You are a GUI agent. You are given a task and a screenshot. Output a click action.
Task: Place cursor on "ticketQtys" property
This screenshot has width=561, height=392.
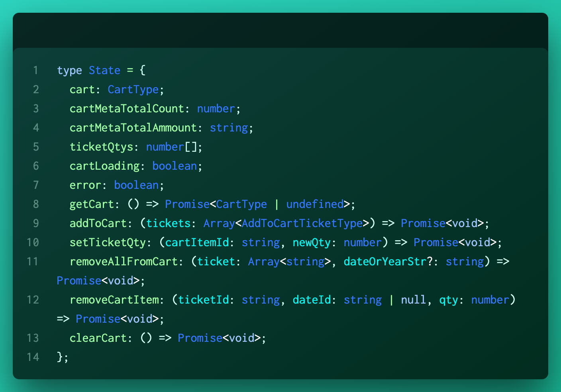coord(101,147)
